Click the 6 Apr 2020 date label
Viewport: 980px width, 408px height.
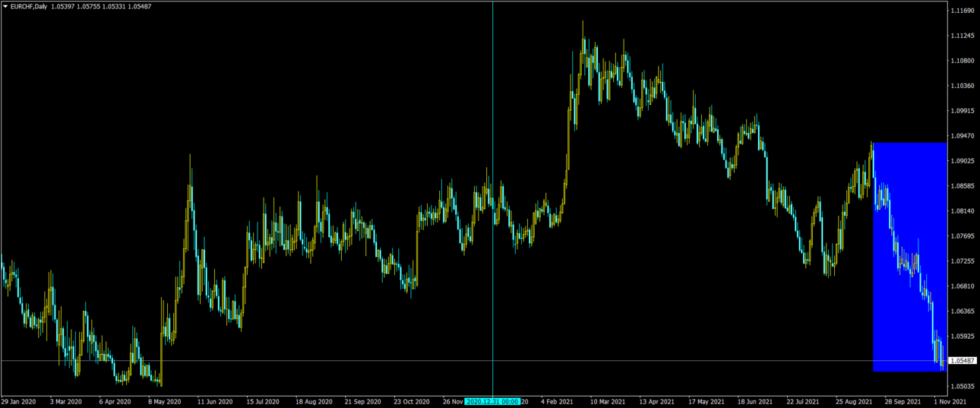coord(115,401)
